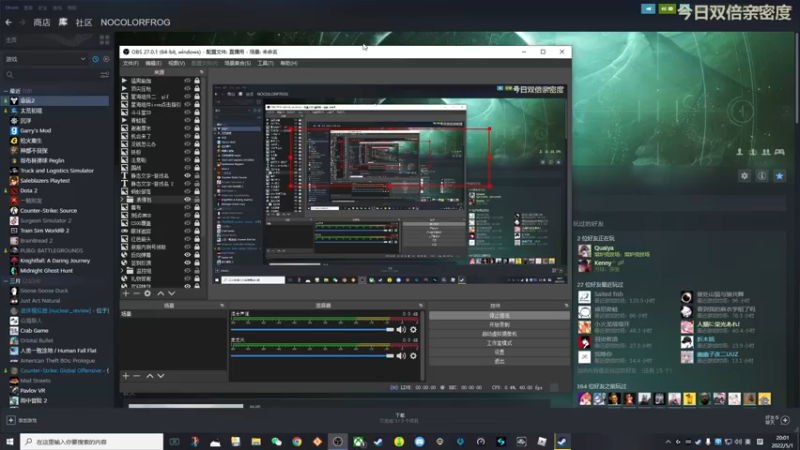Open the 视图(V) menu in OBS
This screenshot has width=800, height=450.
pos(177,63)
